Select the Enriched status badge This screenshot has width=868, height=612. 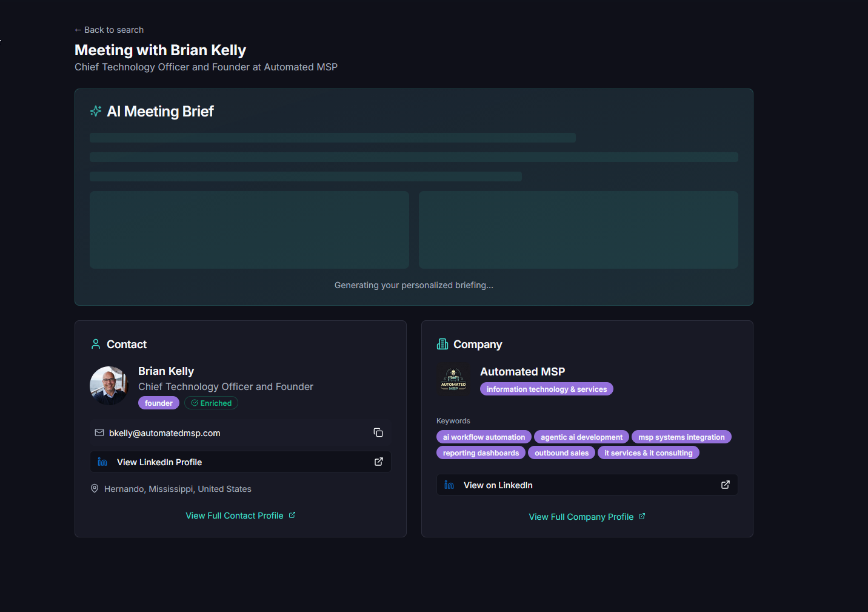[x=211, y=403]
